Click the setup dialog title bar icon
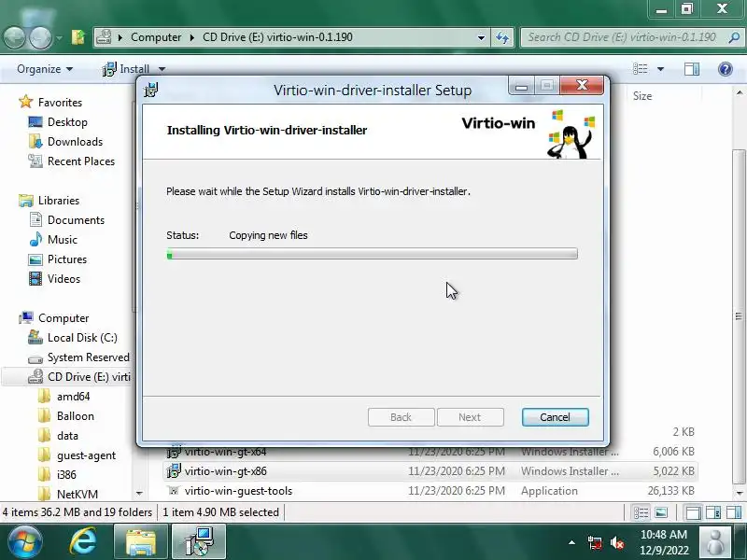The image size is (747, 560). click(x=151, y=90)
